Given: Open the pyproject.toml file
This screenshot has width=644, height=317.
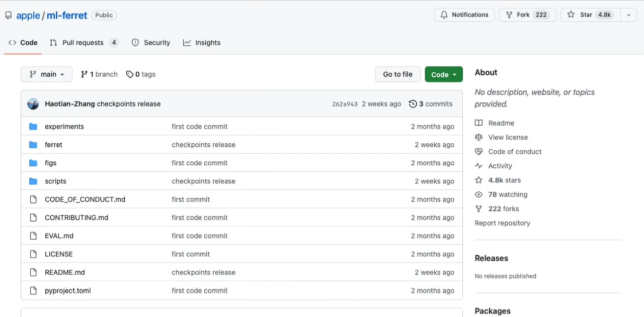Looking at the screenshot, I should pos(68,290).
